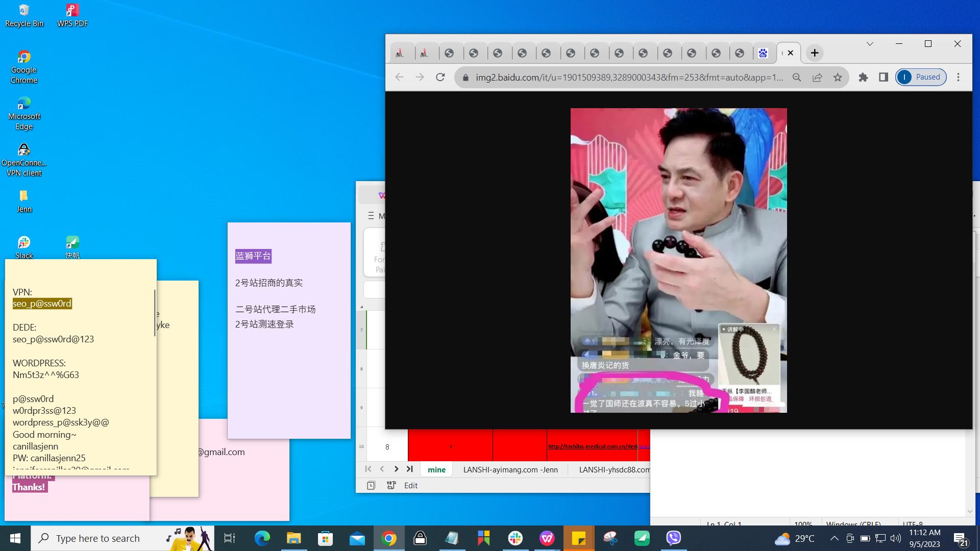Image resolution: width=980 pixels, height=551 pixels.
Task: Click the address bar URL
Action: [x=629, y=78]
